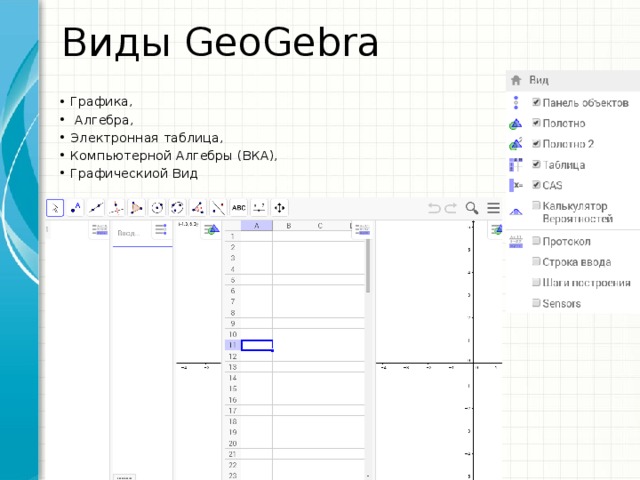Click the spreadsheet vertical scrollbar
The height and width of the screenshot is (480, 640).
368,265
